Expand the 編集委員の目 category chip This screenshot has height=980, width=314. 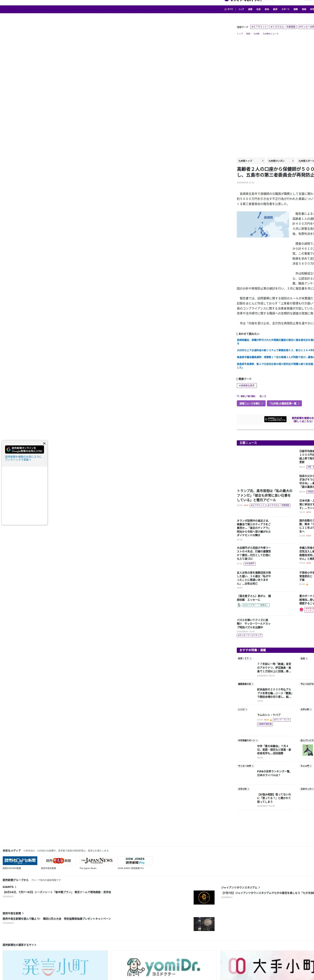point(246,684)
